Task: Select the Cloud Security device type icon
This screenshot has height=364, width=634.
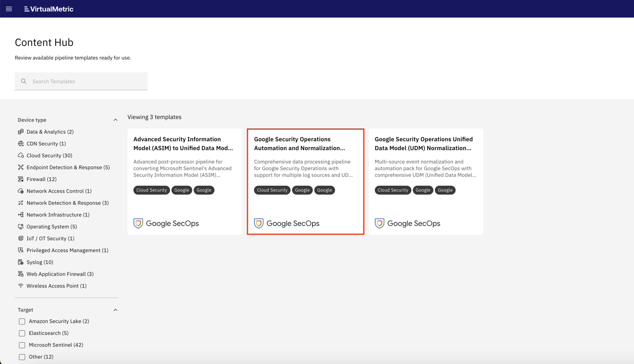Action: point(21,155)
